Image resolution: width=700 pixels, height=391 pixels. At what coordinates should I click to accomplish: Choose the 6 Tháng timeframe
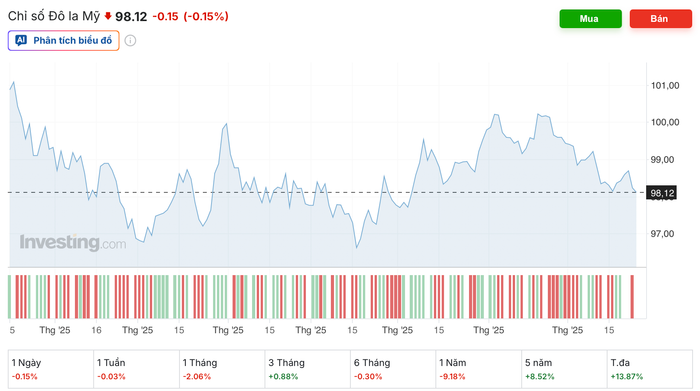[x=393, y=369]
